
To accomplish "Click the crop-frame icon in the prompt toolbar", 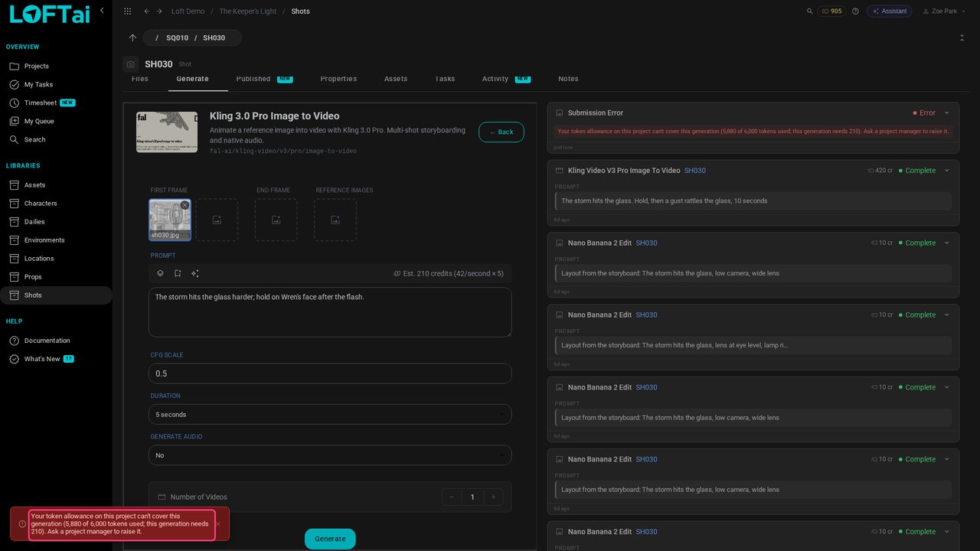I will click(178, 273).
